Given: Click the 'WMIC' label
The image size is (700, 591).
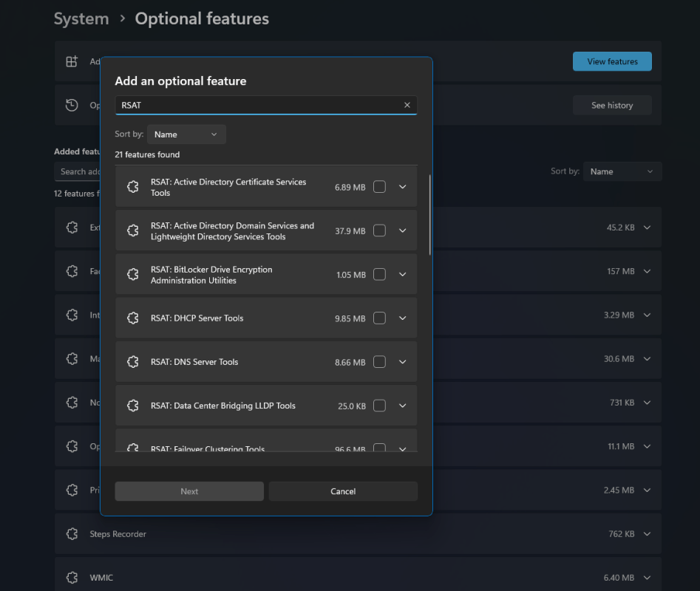Looking at the screenshot, I should pyautogui.click(x=101, y=578).
